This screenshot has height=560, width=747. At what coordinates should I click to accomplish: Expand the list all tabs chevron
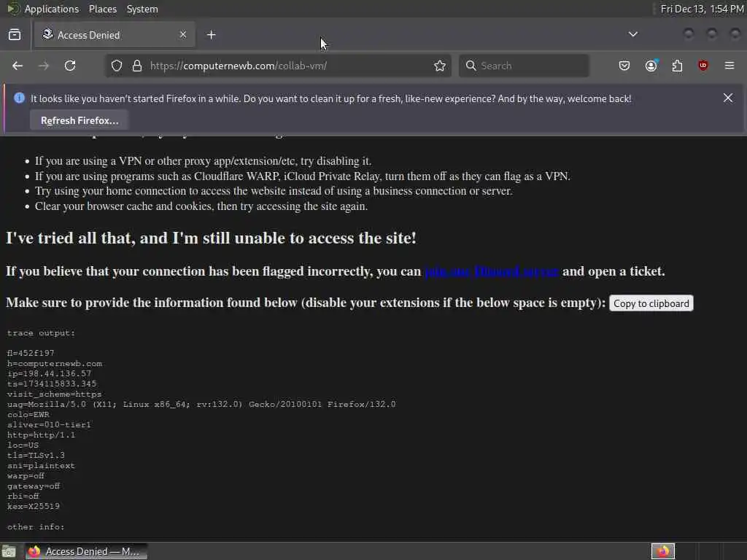633,34
